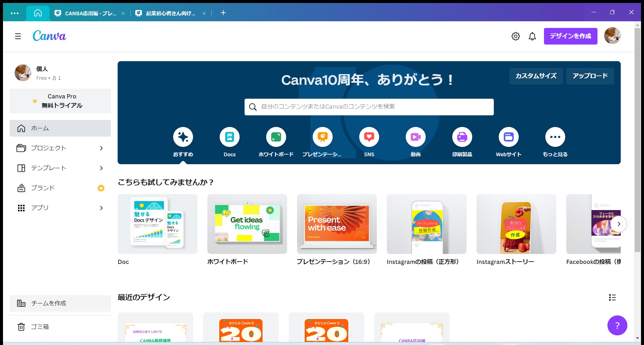This screenshot has height=345, width=644.
Task: Click the こちらも試してみませんか？ heading
Action: pos(166,182)
